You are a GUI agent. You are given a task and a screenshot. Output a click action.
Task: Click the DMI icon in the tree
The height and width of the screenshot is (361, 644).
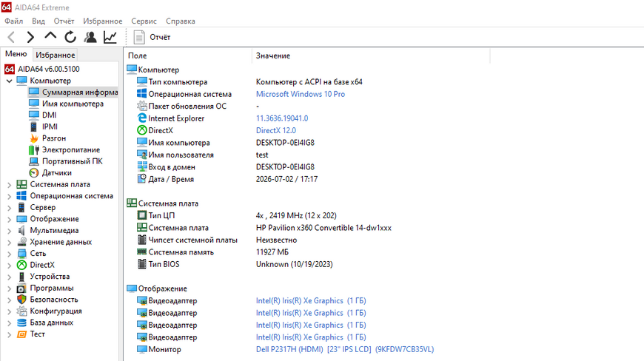click(x=34, y=115)
